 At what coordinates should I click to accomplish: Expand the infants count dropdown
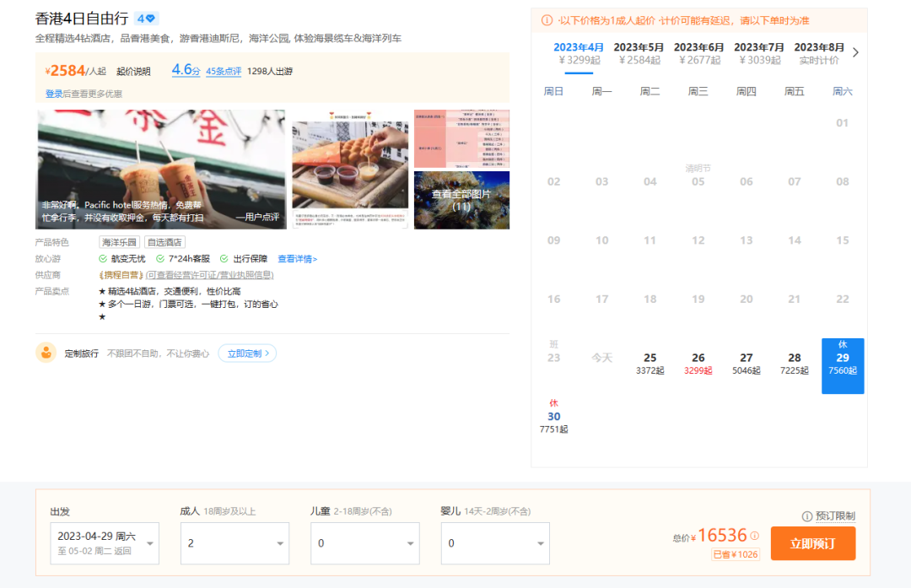494,543
